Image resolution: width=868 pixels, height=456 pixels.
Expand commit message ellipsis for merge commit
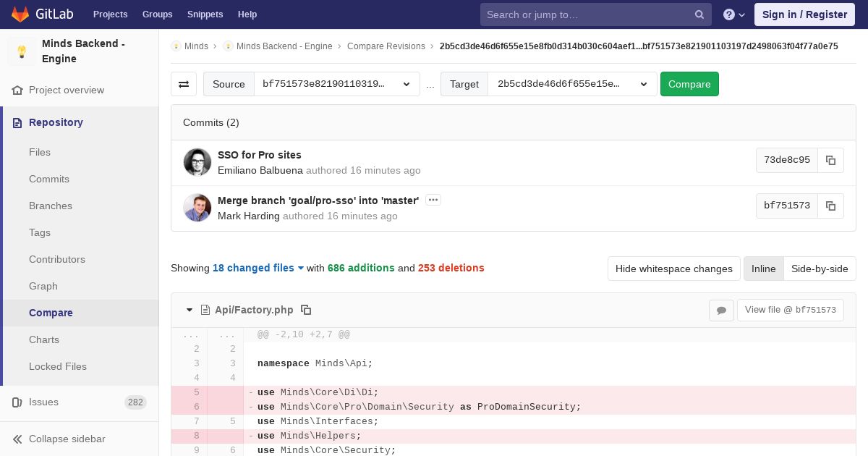pyautogui.click(x=433, y=200)
